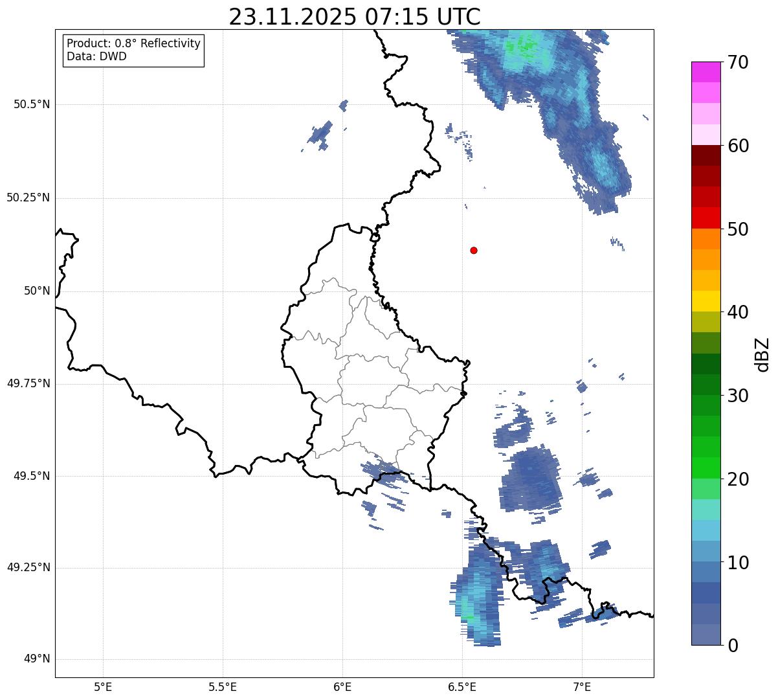
Task: Click the colorbar tick label 30
Action: (x=738, y=396)
